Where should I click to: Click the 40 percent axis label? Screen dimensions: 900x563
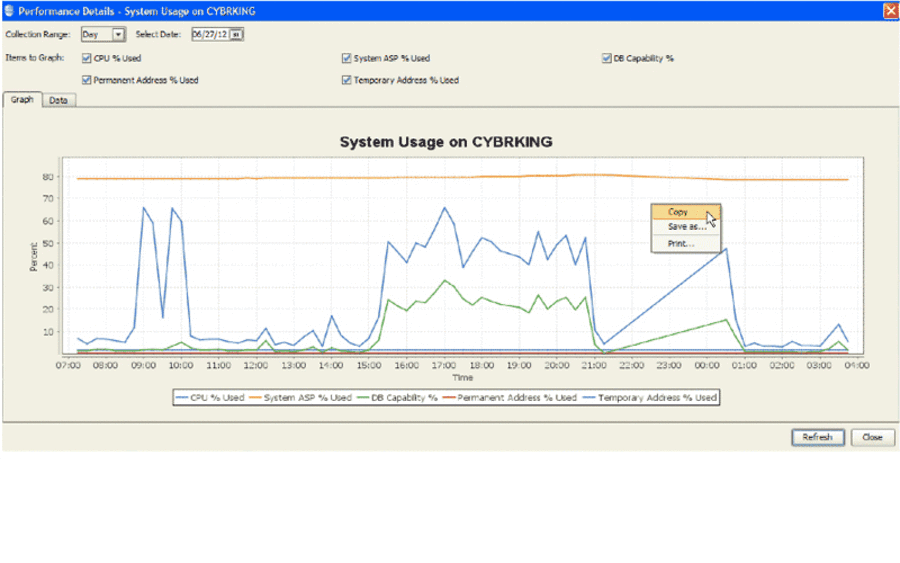coord(48,265)
